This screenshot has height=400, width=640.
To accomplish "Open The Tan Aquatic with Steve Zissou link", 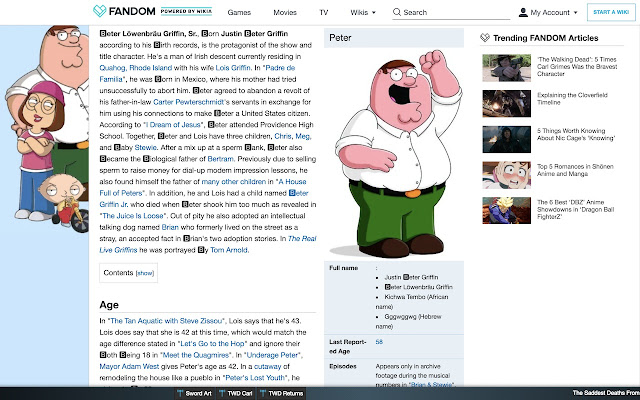I will [x=167, y=321].
